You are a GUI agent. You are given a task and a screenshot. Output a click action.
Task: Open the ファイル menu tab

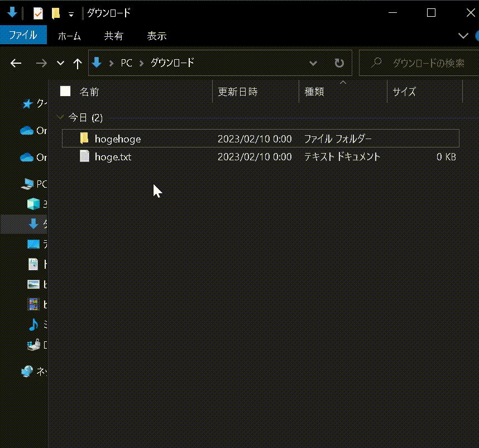[x=23, y=36]
